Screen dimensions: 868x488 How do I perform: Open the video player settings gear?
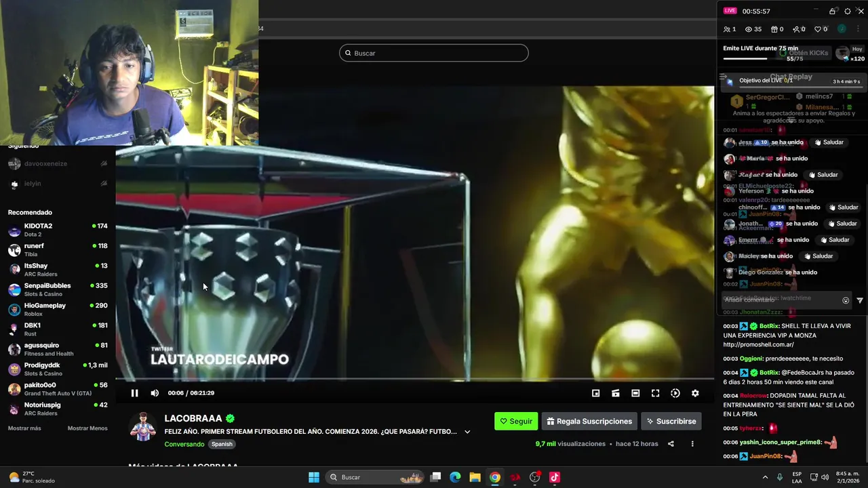[695, 393]
